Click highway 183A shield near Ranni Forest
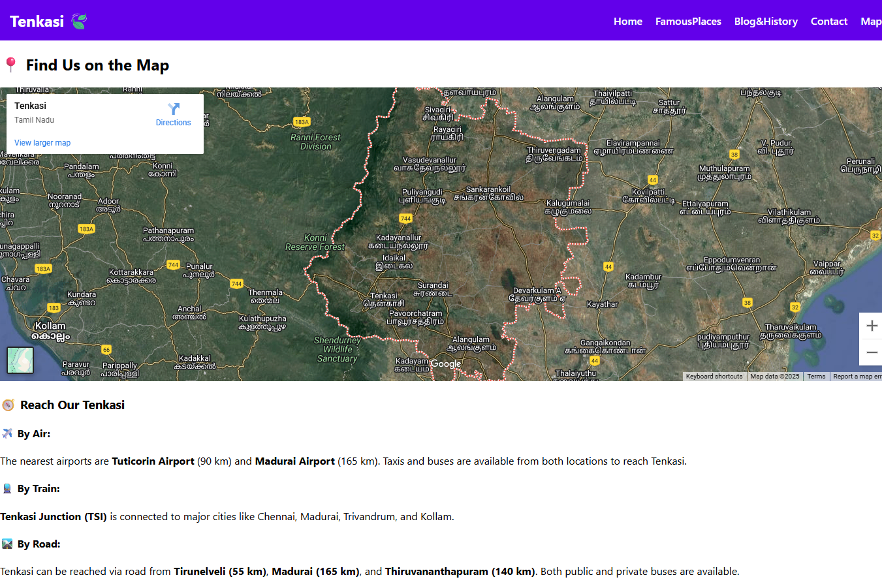Viewport: 882px width, 588px height. pos(302,122)
